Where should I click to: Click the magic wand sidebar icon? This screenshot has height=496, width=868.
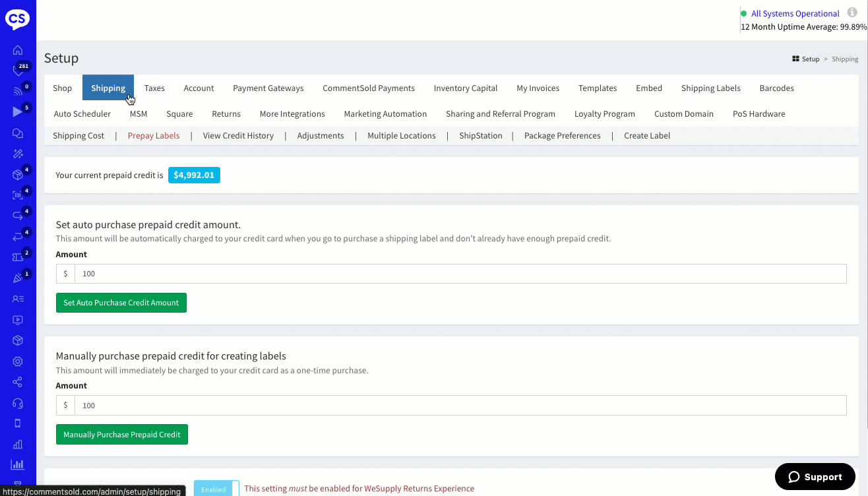pyautogui.click(x=18, y=154)
